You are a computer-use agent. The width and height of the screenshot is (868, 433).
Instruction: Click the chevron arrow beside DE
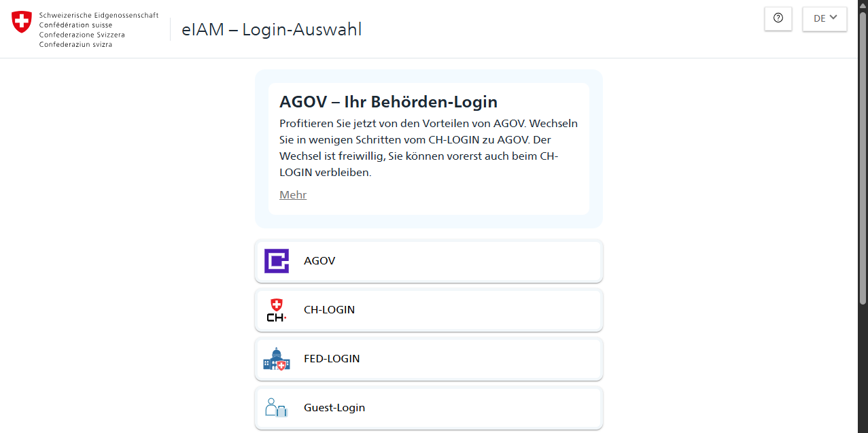(833, 18)
